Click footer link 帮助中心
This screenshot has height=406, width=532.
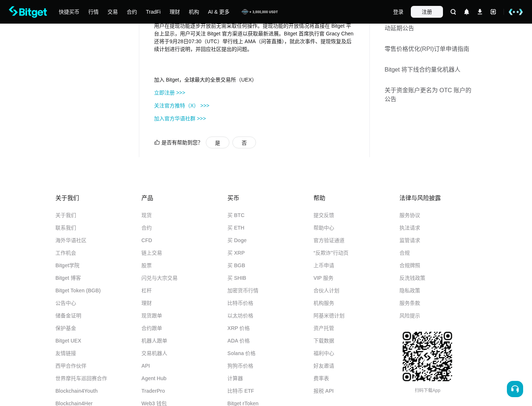pyautogui.click(x=324, y=228)
